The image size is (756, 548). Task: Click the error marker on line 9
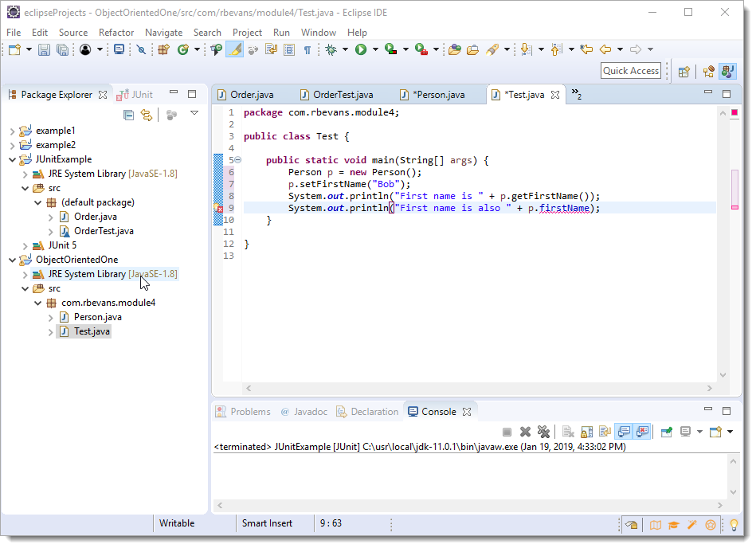pos(218,208)
